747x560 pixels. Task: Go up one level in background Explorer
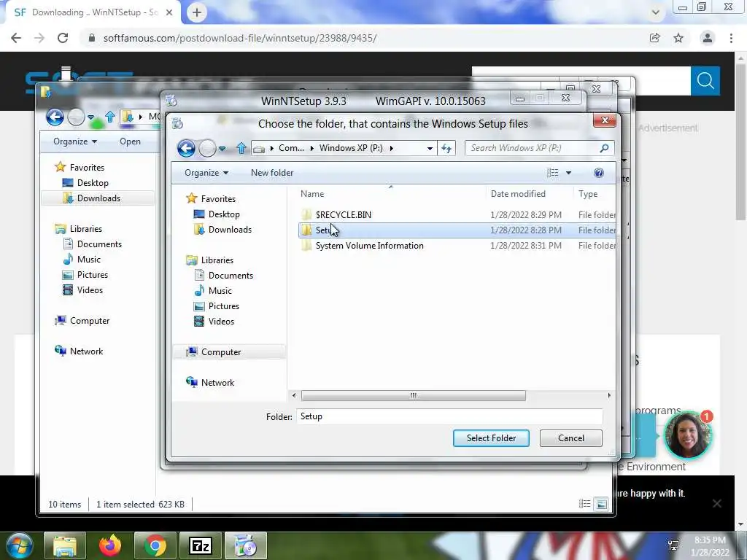pos(110,117)
